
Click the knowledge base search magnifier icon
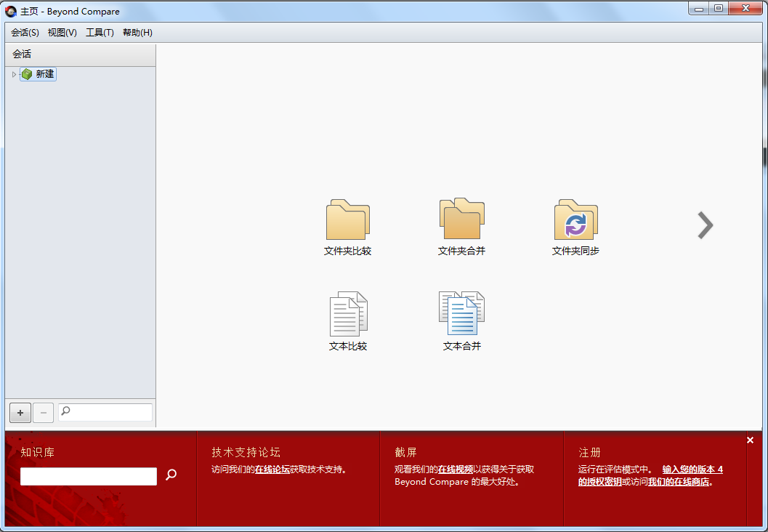tap(171, 476)
